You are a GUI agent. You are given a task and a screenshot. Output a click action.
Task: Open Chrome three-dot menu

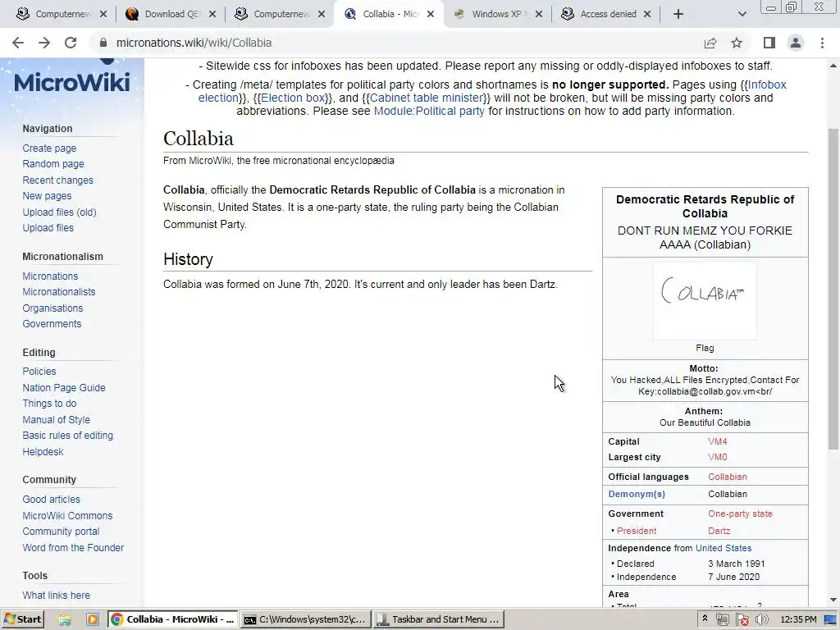(822, 43)
